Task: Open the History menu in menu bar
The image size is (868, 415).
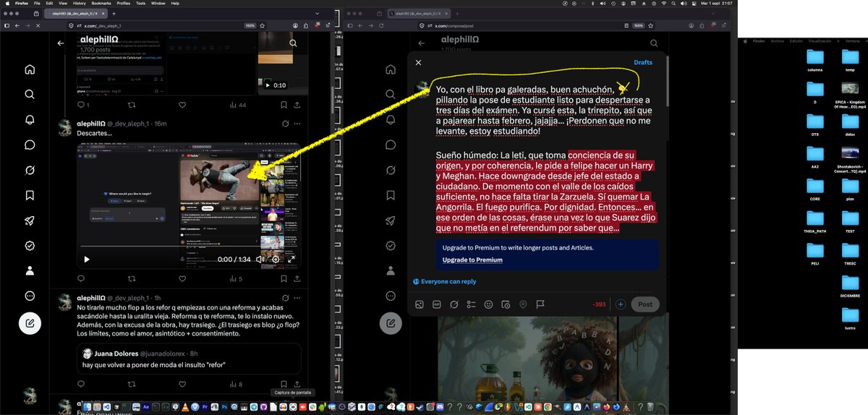Action: (x=80, y=3)
